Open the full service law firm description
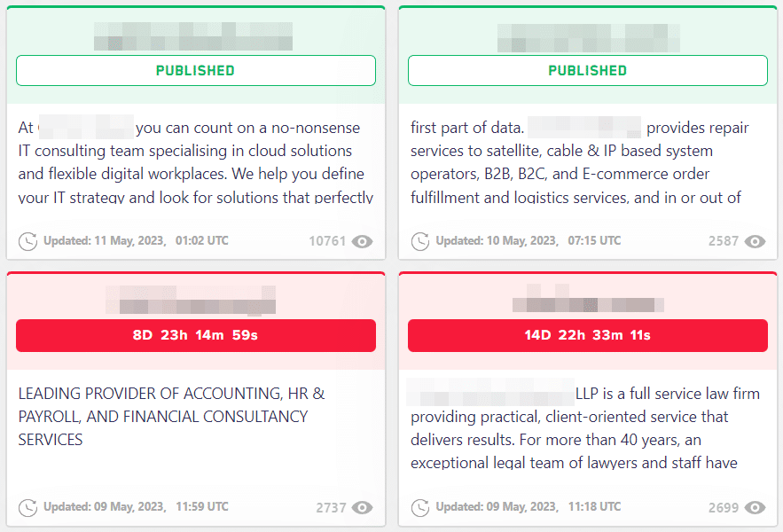Screen dimensions: 783x532 [585, 428]
